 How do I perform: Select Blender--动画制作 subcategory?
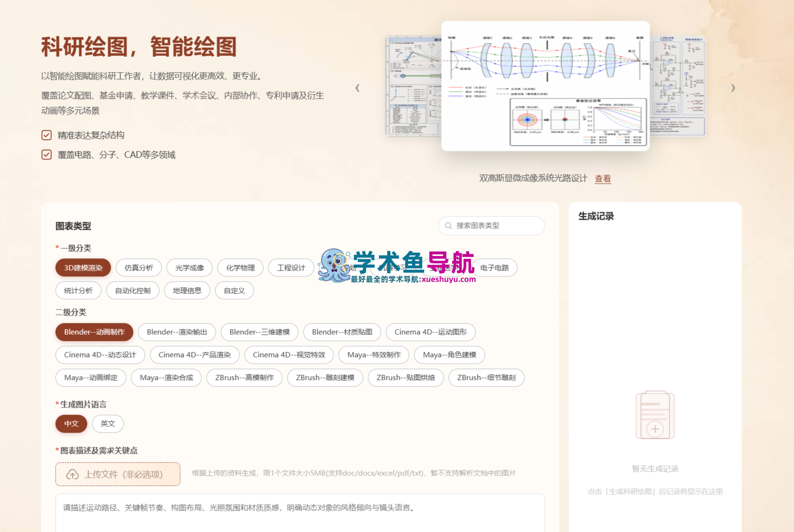(95, 332)
